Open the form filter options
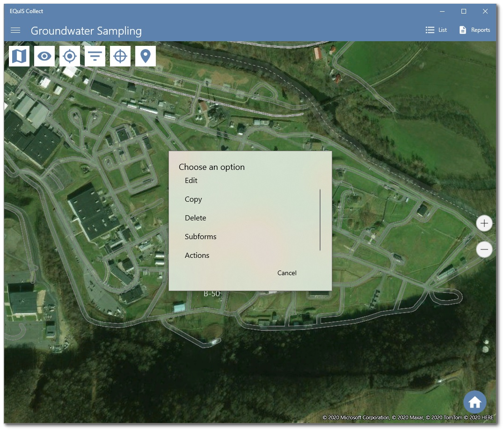Screen dimensions: 504x431 95,56
